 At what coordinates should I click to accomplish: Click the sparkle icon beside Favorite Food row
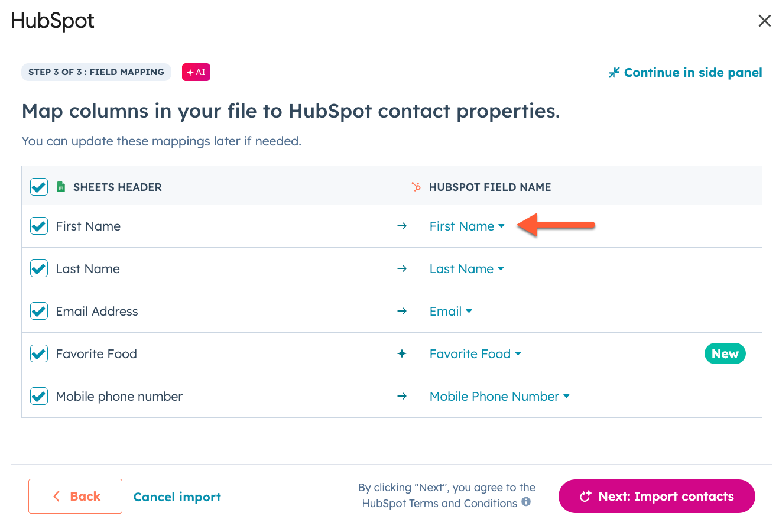coord(402,353)
